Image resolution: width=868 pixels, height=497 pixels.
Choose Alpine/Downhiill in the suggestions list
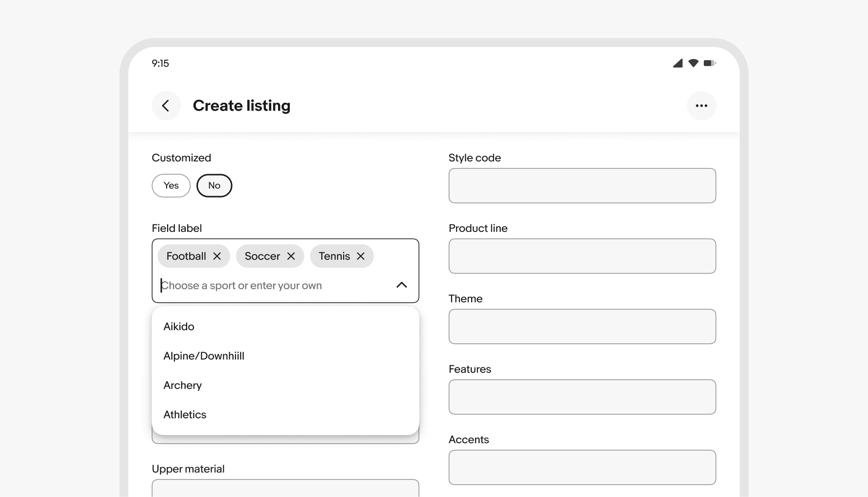tap(204, 356)
